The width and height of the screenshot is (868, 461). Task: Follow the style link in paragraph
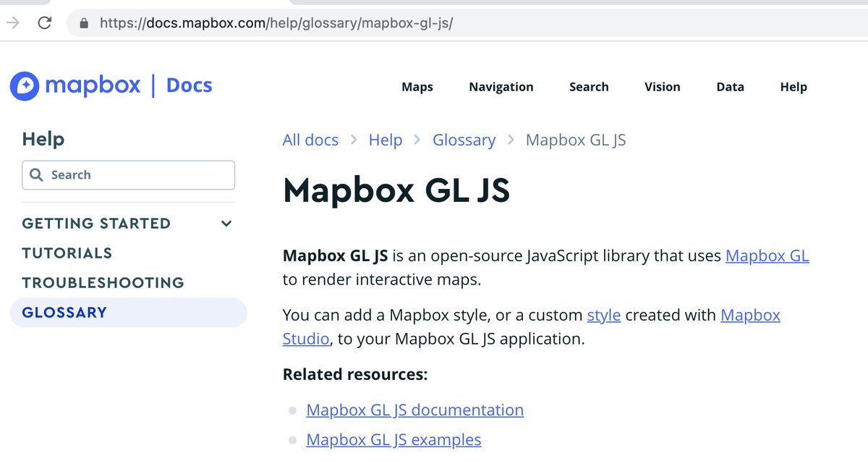(604, 316)
